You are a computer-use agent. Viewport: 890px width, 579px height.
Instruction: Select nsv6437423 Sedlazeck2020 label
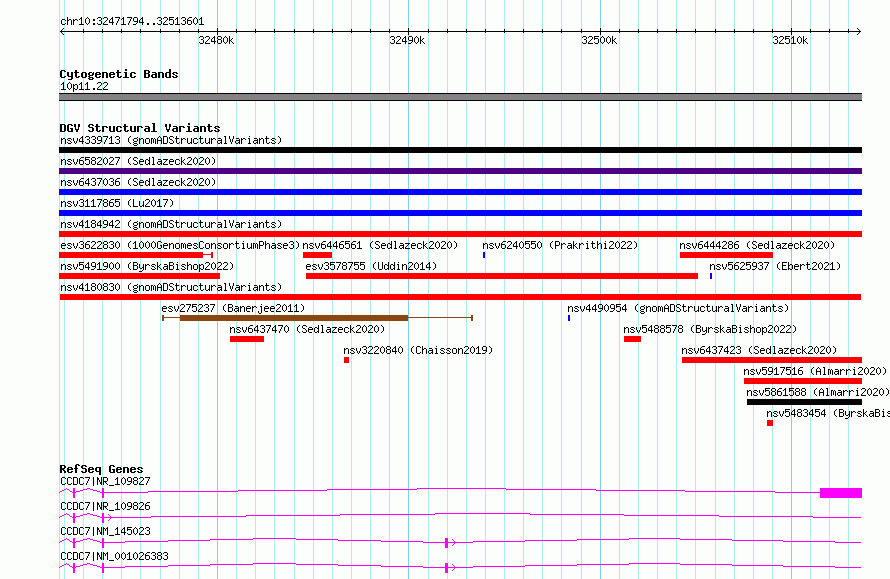(x=759, y=350)
